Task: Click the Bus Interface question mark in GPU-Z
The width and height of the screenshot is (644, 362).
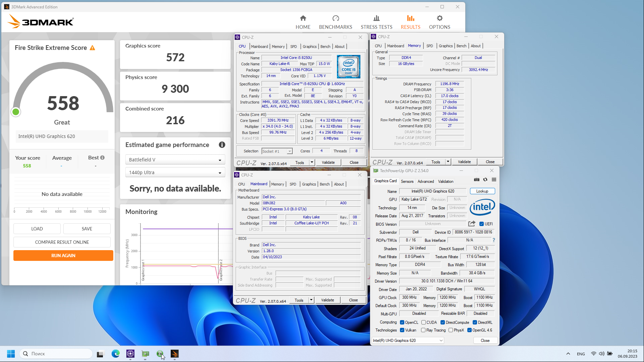Action: point(493,240)
